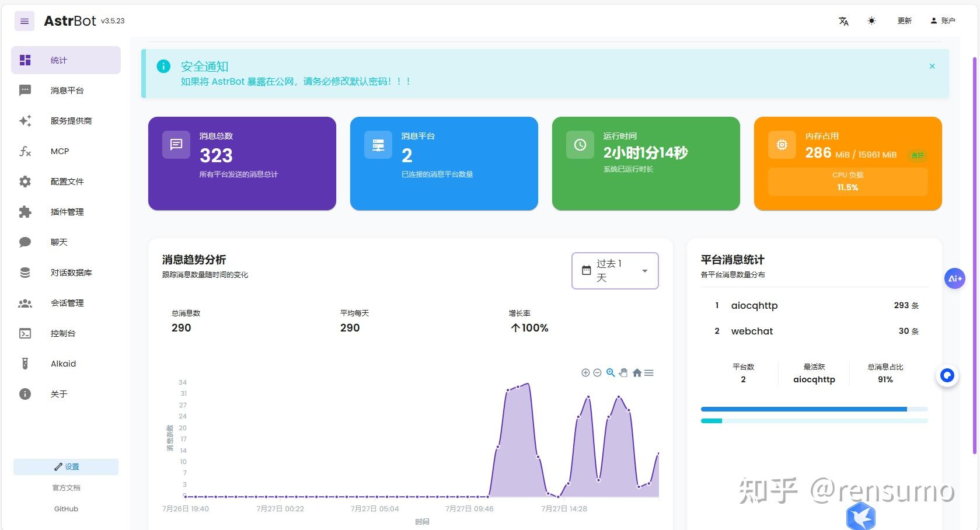
Task: Open the 官方文档 link
Action: pos(66,488)
